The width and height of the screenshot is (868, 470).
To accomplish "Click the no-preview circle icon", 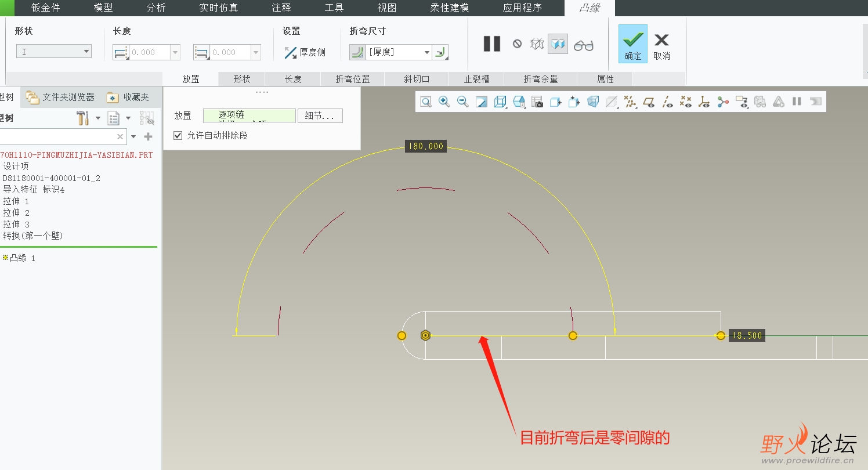I will tap(517, 44).
